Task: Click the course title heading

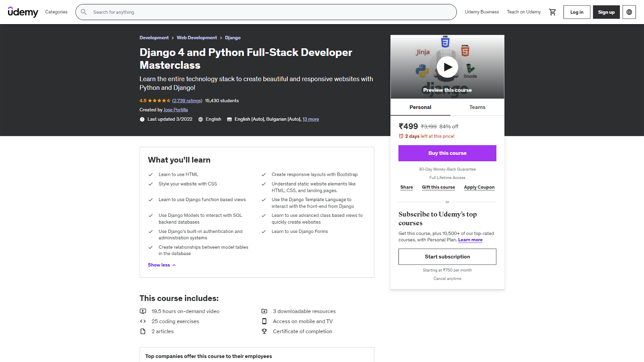Action: (246, 59)
